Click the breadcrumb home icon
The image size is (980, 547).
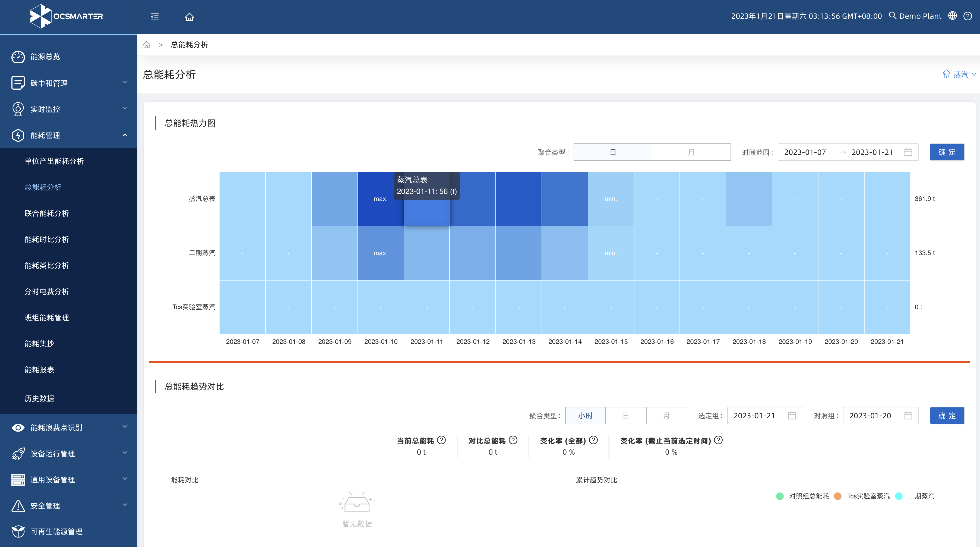[x=147, y=45]
